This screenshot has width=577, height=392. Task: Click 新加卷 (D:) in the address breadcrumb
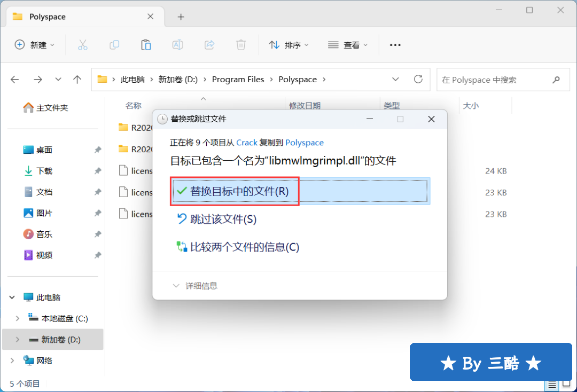[x=178, y=80]
